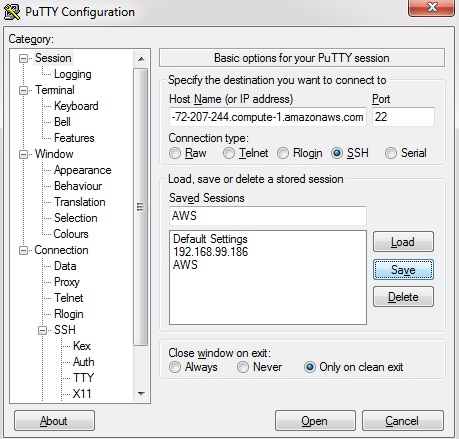Click the Host Name input field

click(268, 117)
